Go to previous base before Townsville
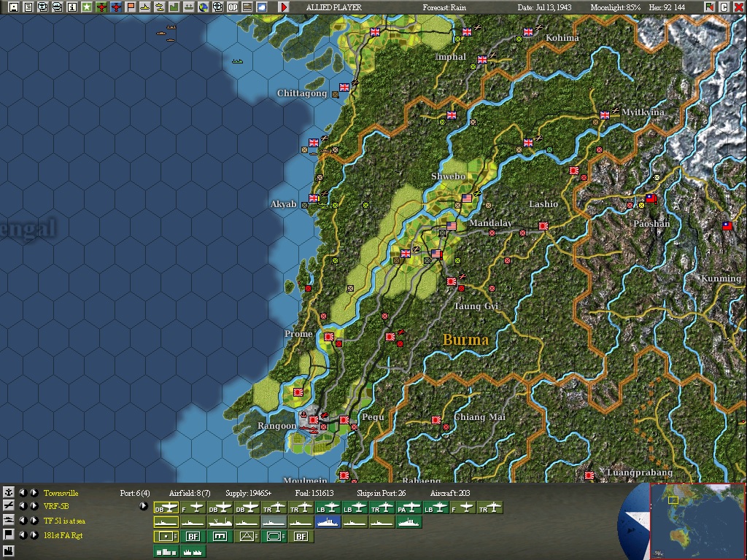 coord(23,492)
